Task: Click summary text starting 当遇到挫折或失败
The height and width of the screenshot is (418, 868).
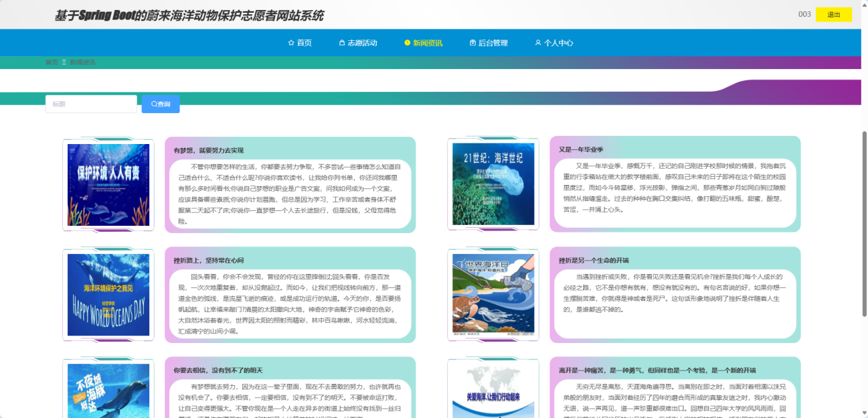Action: pos(675,293)
